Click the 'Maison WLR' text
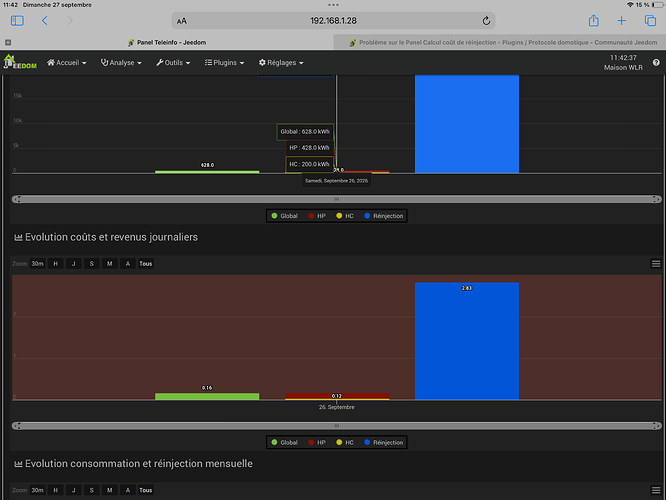Viewport: 666px width, 500px height. pyautogui.click(x=623, y=68)
